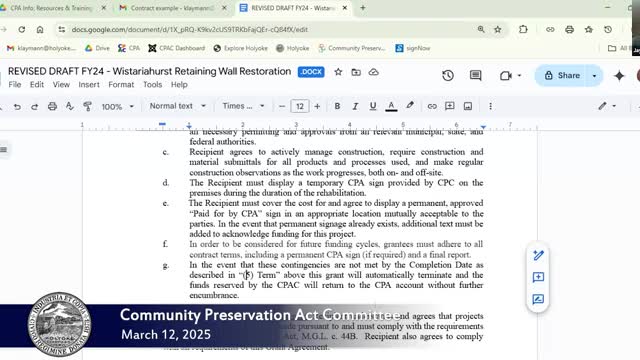The width and height of the screenshot is (640, 360).
Task: Open the Share options dropdown arrow
Action: [x=594, y=76]
